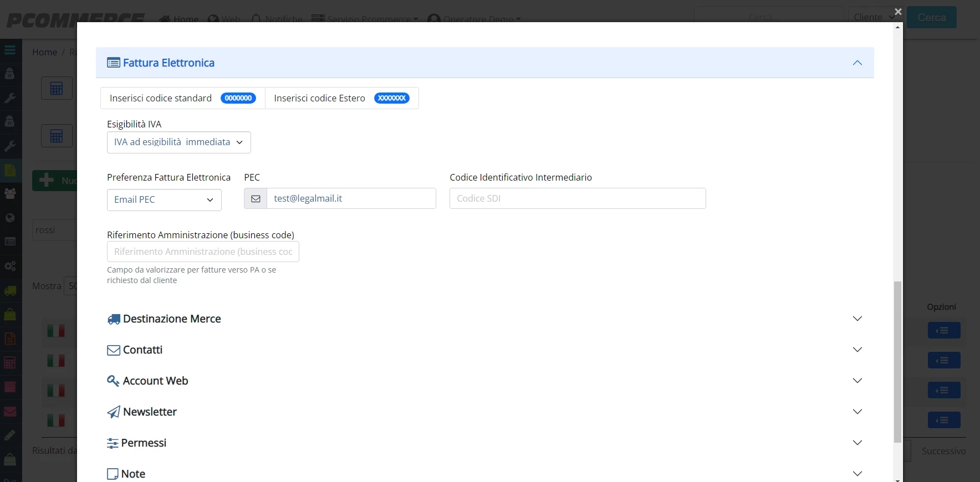The image size is (980, 482).
Task: Click the modal vertical scrollbar thumb
Action: click(897, 362)
